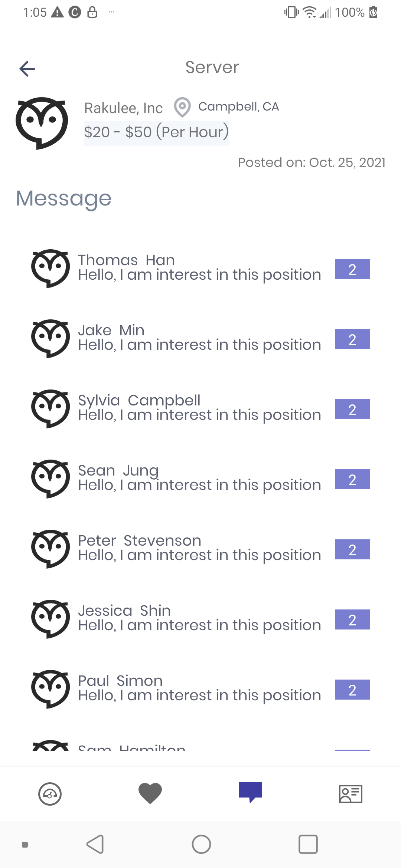Select the $20 - $50 Per Hour label

coord(156,132)
